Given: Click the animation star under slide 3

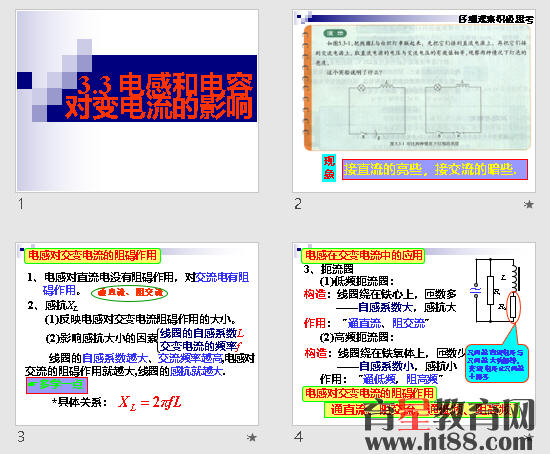Looking at the screenshot, I should click(x=251, y=437).
